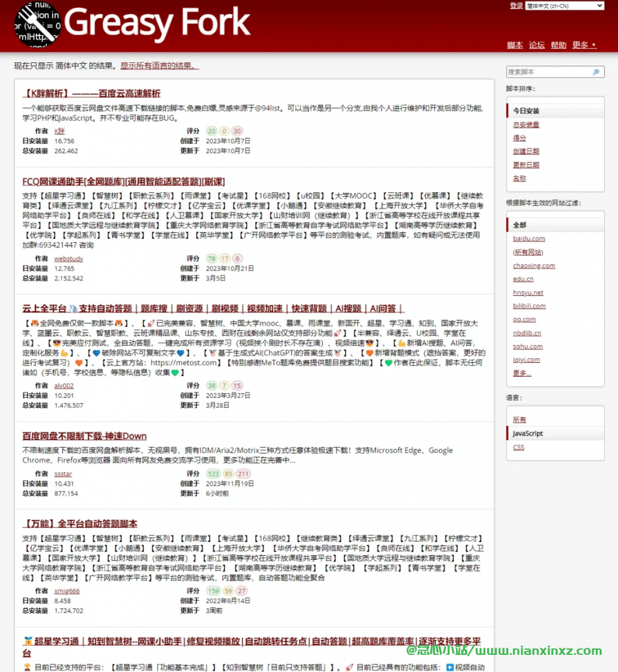Sort scripts by 总安装量

tap(526, 125)
